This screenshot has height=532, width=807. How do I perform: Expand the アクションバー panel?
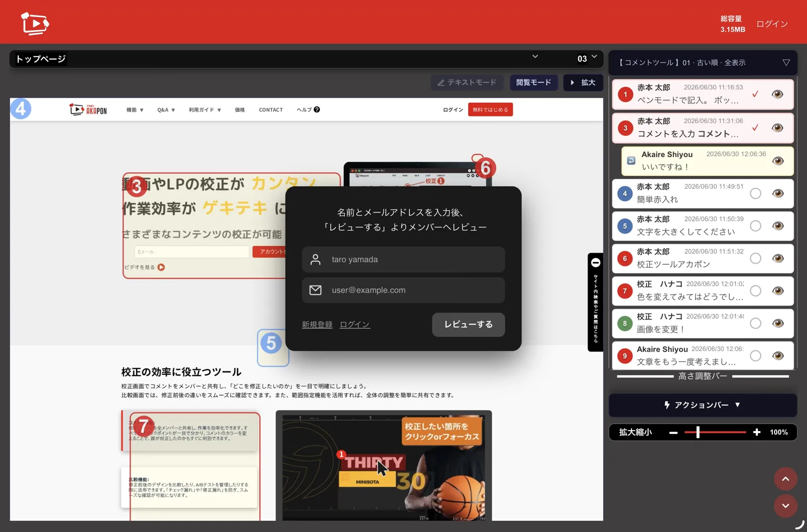(x=703, y=405)
